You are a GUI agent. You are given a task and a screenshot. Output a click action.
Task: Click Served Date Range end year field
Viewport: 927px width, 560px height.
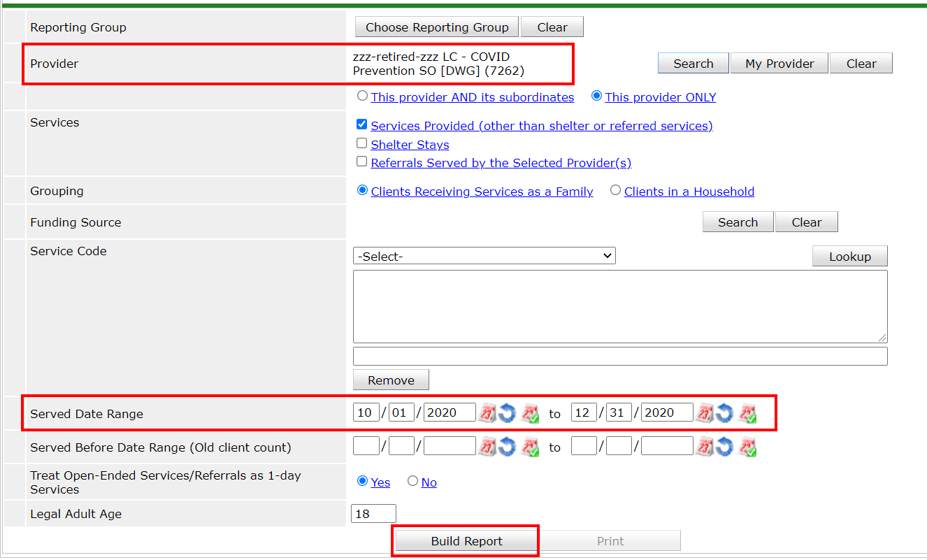point(667,412)
